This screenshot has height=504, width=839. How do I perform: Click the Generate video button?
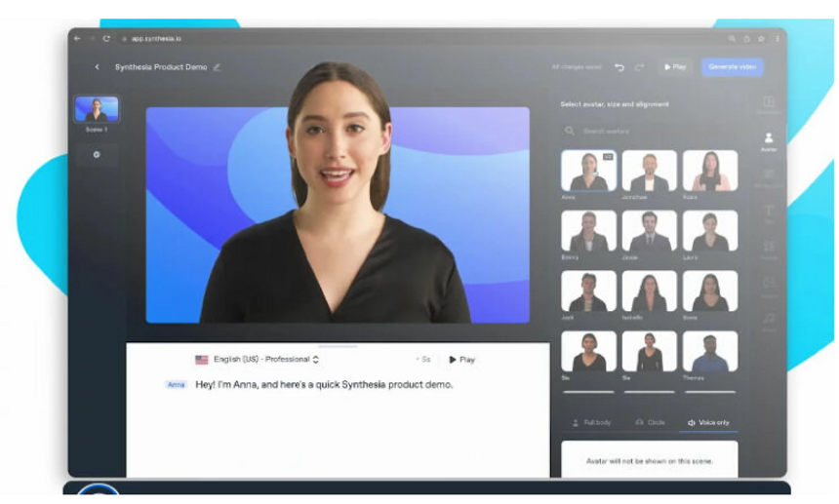[732, 67]
